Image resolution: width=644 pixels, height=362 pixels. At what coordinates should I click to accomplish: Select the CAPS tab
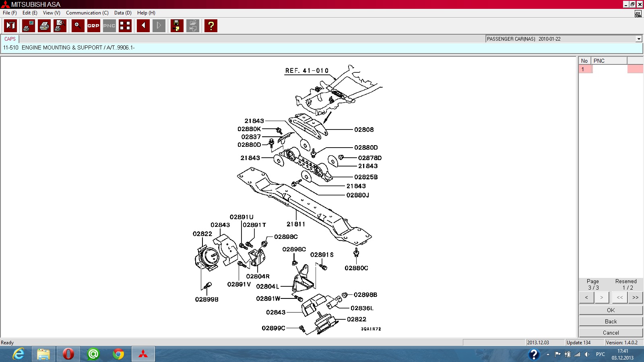[x=10, y=39]
